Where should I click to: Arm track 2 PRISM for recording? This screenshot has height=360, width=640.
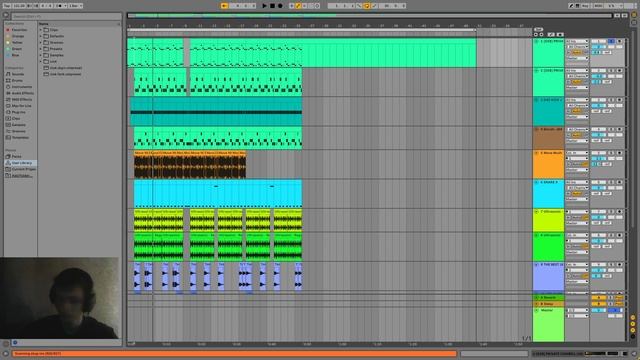(x=620, y=71)
